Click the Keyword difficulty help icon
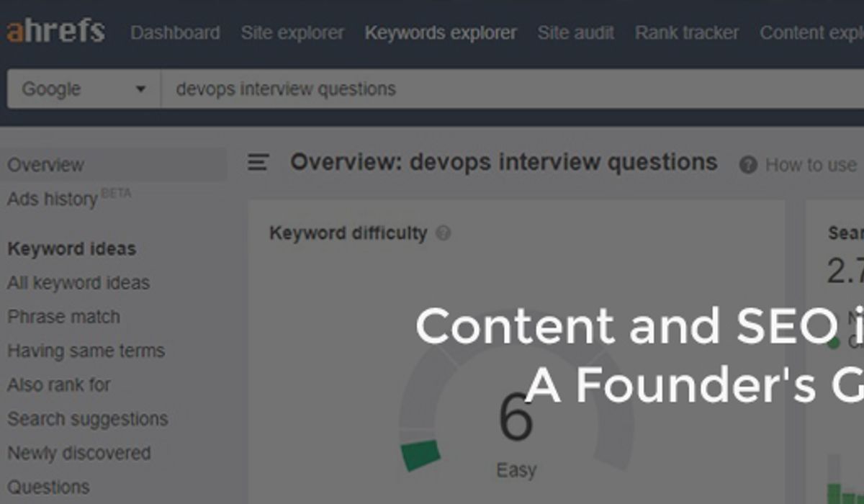Viewport: 864px width, 504px height. pyautogui.click(x=444, y=233)
